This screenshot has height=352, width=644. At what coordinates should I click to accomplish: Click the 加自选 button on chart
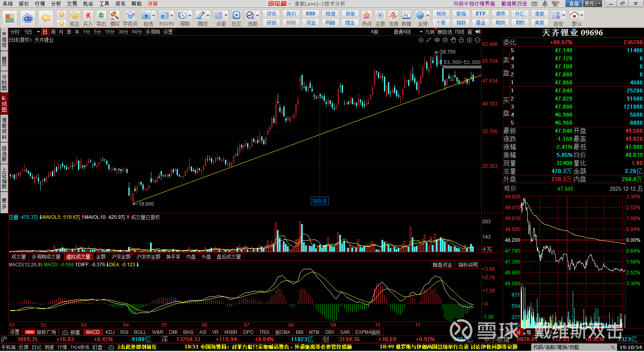[320, 201]
